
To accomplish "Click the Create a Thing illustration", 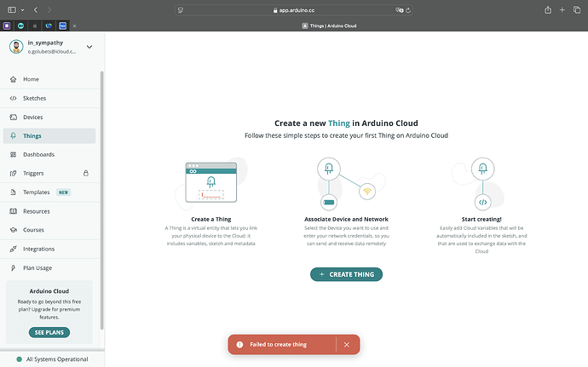I will coord(211,182).
